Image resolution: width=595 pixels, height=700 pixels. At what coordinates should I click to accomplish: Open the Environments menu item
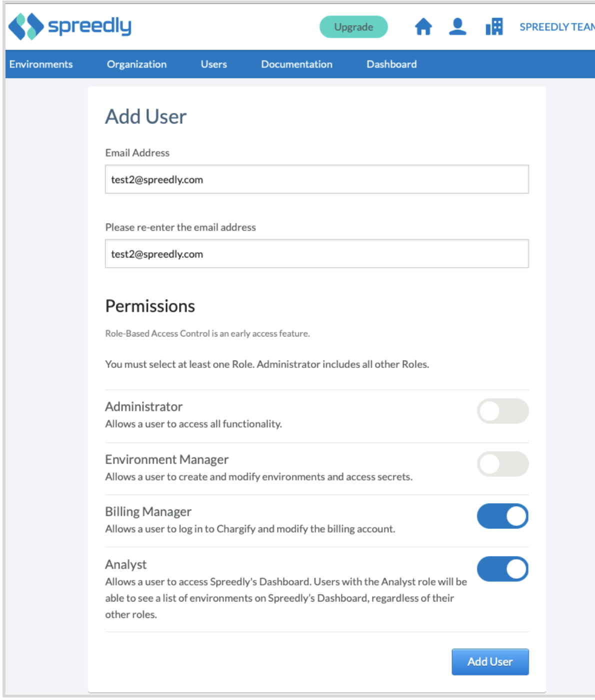pyautogui.click(x=41, y=64)
